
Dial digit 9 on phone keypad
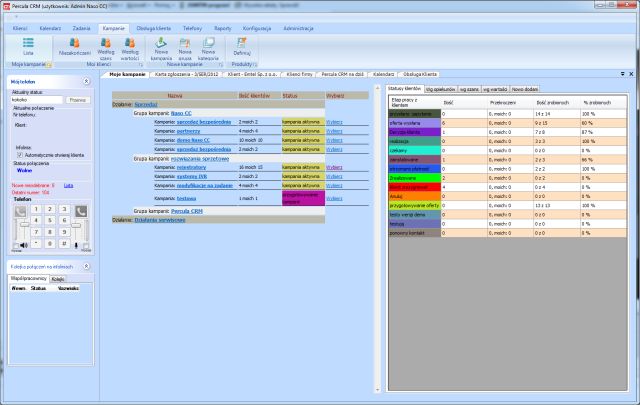64,232
